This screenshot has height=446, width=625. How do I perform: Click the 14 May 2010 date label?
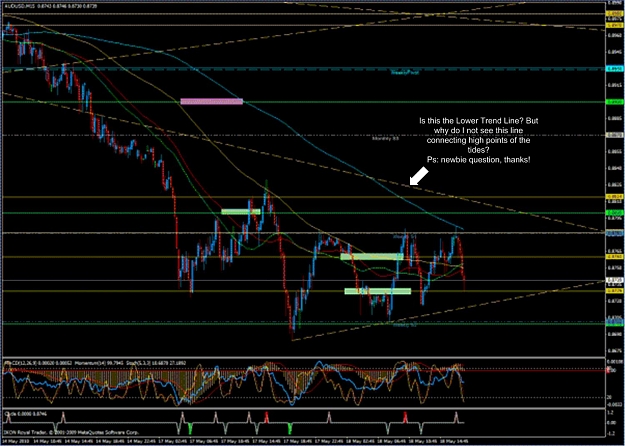tap(15, 442)
